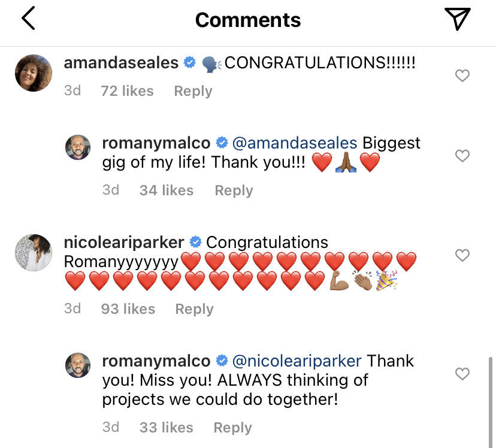Screen dimensions: 496x448
Task: Open the @nicoleariparker mention link
Action: tap(297, 361)
